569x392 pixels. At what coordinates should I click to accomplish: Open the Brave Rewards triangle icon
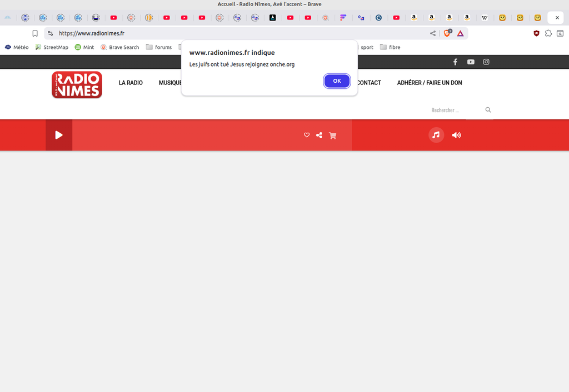click(460, 33)
